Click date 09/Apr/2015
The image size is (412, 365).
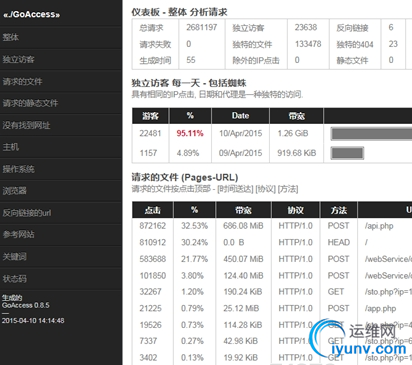(x=240, y=153)
